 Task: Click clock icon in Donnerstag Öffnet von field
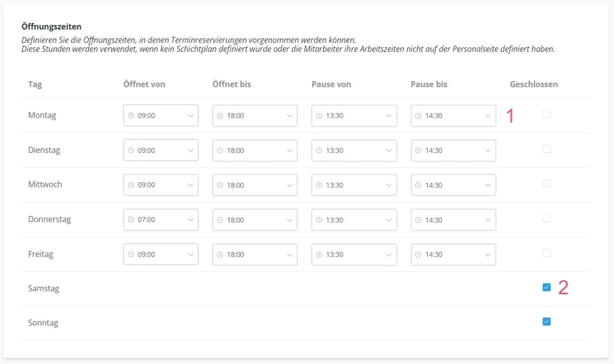pyautogui.click(x=131, y=220)
